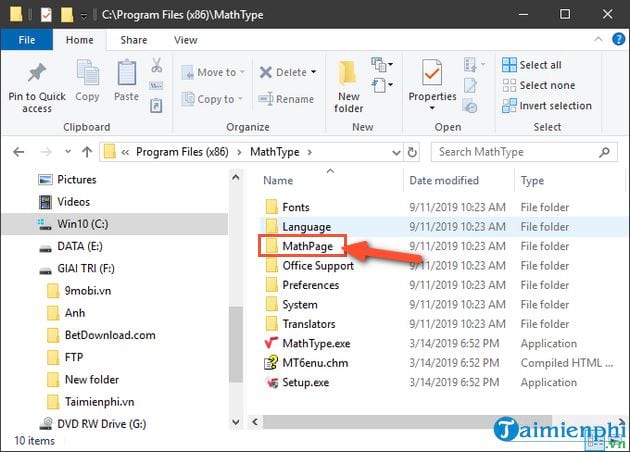Click Select all in ribbon
The image size is (630, 452).
click(539, 65)
